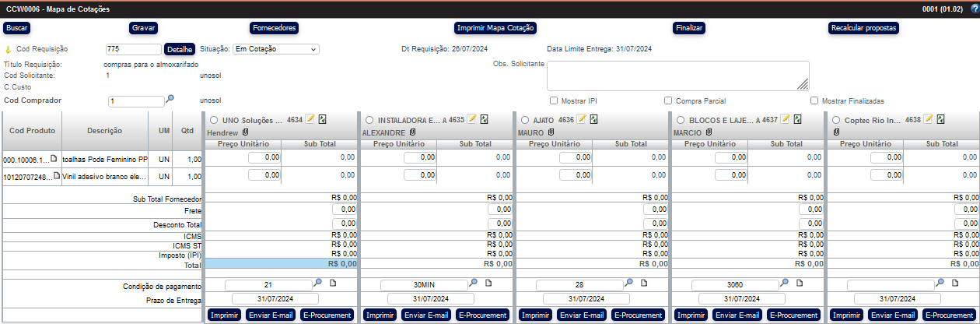Click the green spreadsheet icon for AJATO supplier
This screenshot has height=324, width=980.
[x=593, y=119]
